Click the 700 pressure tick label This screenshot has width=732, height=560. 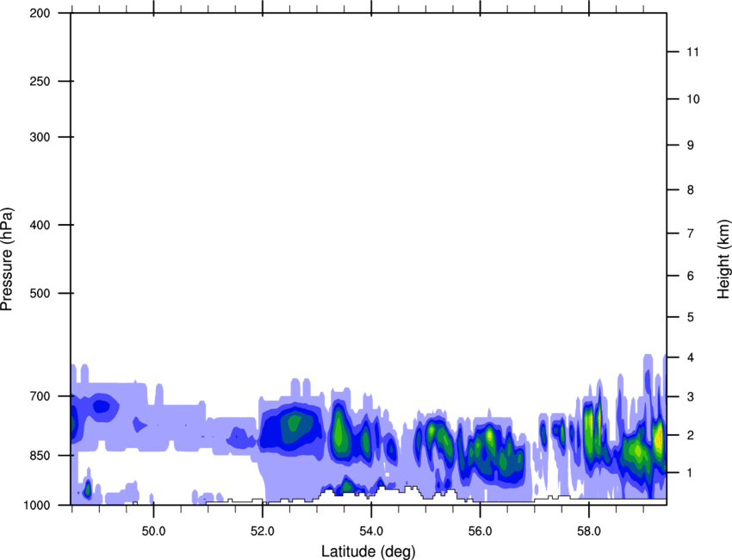[x=40, y=396]
